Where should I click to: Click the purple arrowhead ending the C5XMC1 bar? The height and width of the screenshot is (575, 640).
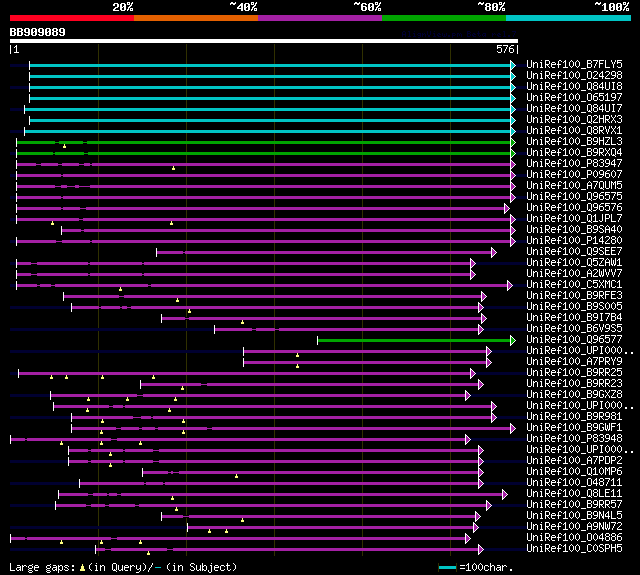click(x=510, y=286)
